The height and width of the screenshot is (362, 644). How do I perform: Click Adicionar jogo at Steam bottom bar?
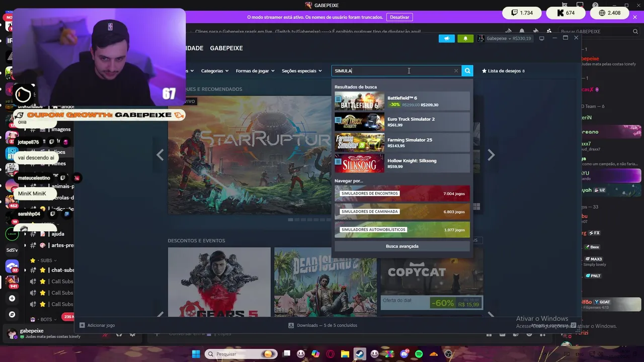(x=97, y=325)
